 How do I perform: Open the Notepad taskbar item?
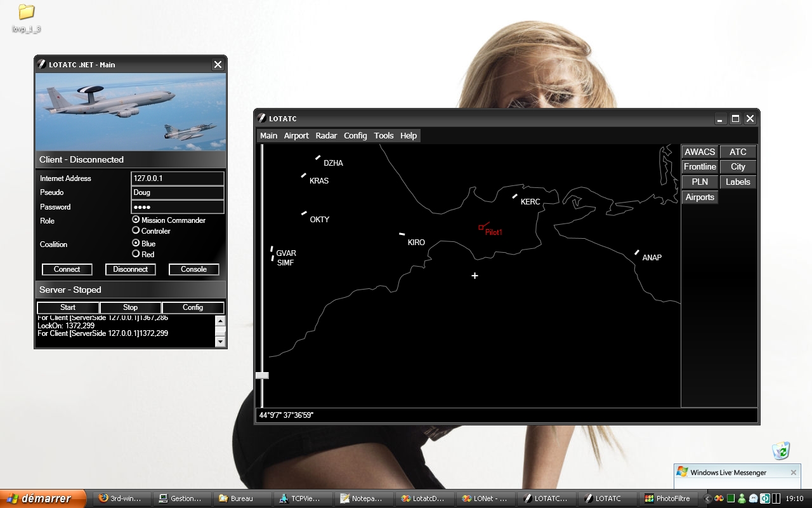tap(361, 498)
